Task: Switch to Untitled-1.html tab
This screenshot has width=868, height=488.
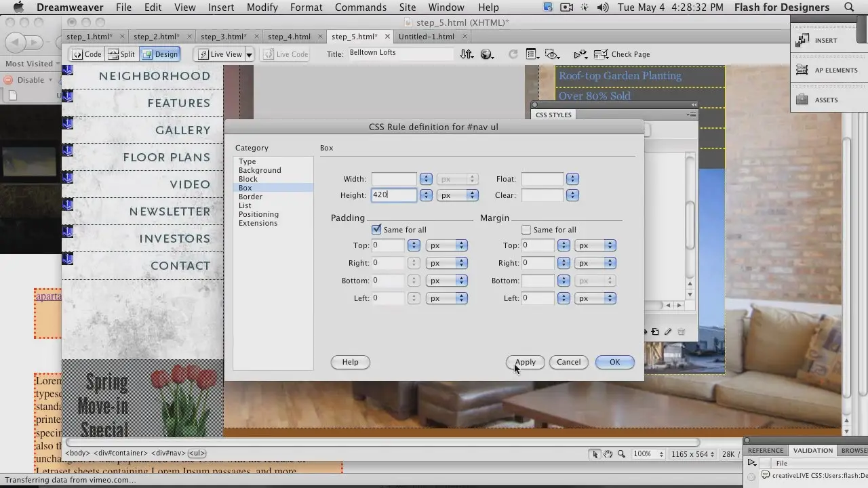Action: pos(427,37)
